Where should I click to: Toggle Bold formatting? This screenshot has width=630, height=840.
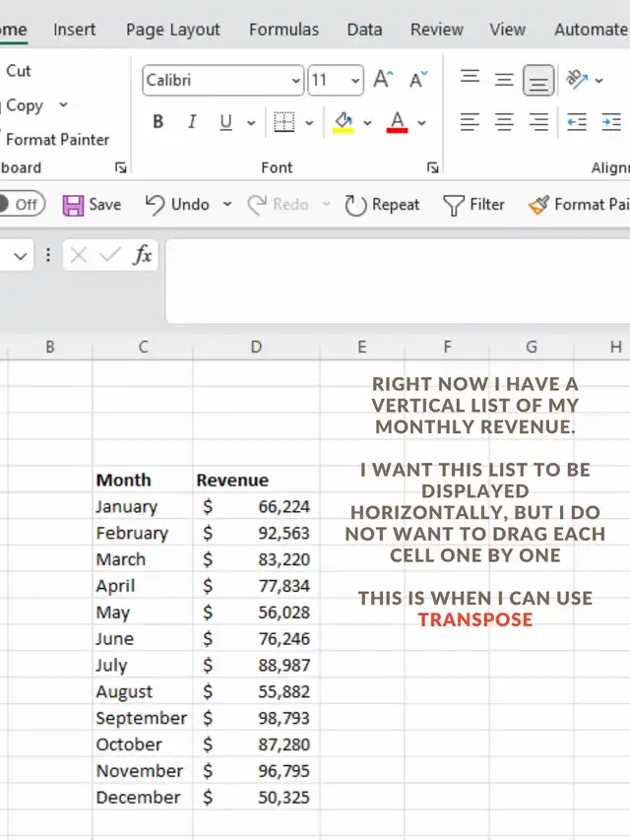pos(157,123)
